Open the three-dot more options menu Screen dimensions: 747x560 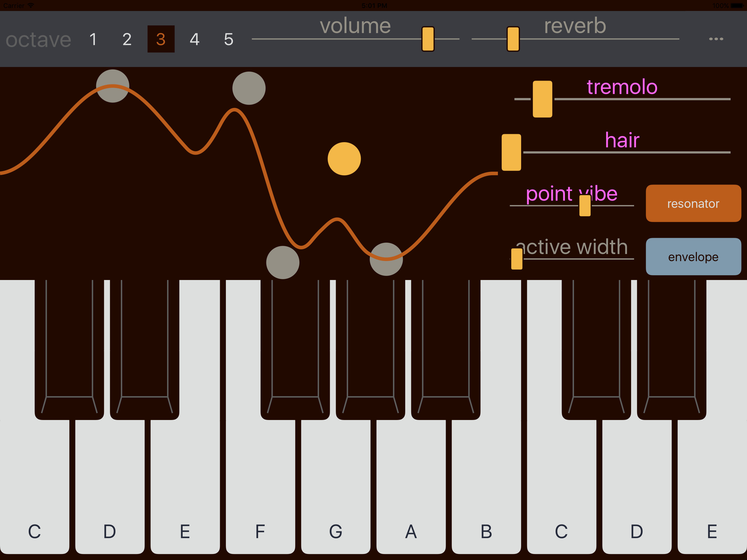point(716,39)
